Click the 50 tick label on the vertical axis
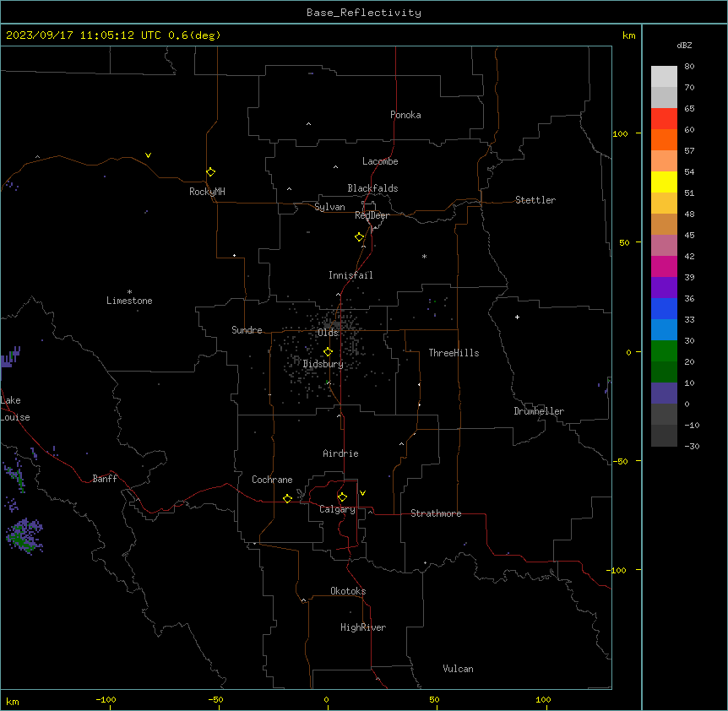Image resolution: width=728 pixels, height=711 pixels. coord(624,242)
